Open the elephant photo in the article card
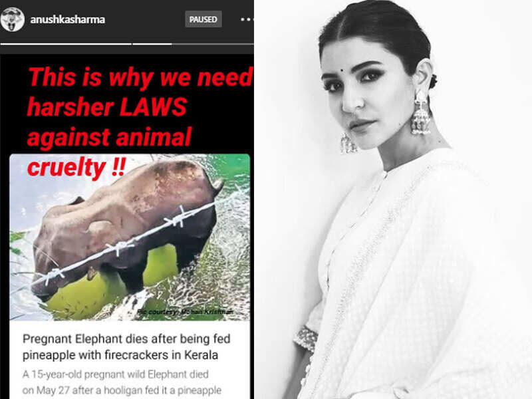The width and height of the screenshot is (532, 399). click(130, 237)
